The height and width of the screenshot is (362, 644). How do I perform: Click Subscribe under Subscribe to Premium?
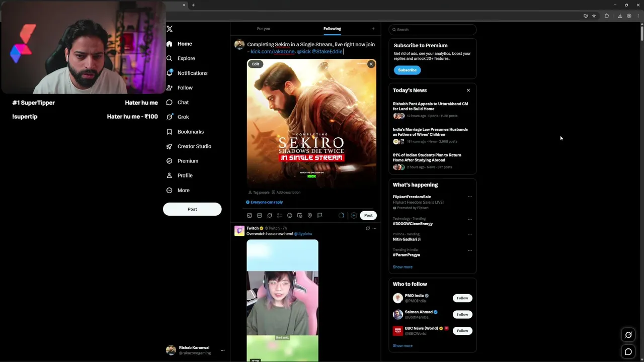click(408, 70)
